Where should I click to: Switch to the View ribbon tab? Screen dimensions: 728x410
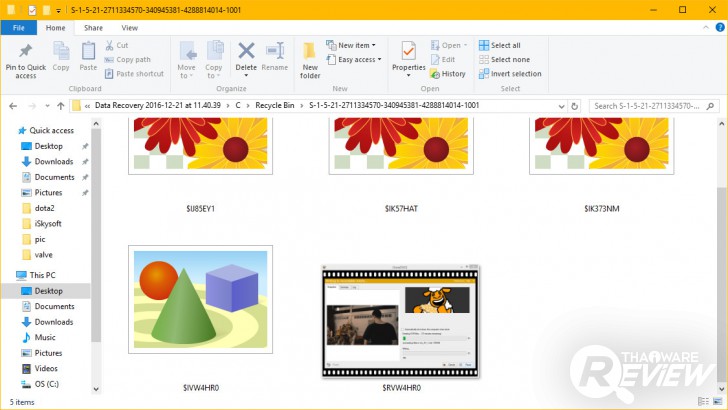click(130, 28)
